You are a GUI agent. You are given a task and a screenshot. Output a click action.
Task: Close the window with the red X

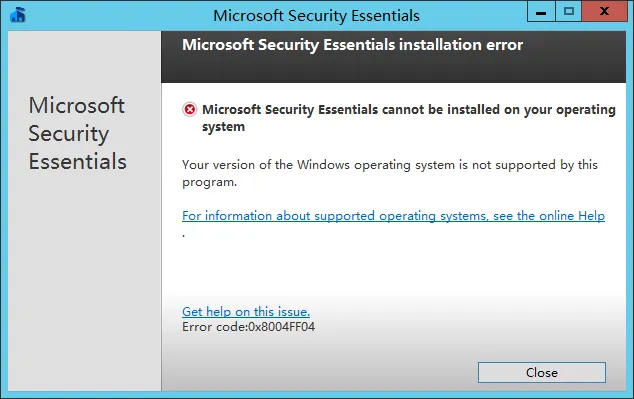pyautogui.click(x=604, y=11)
